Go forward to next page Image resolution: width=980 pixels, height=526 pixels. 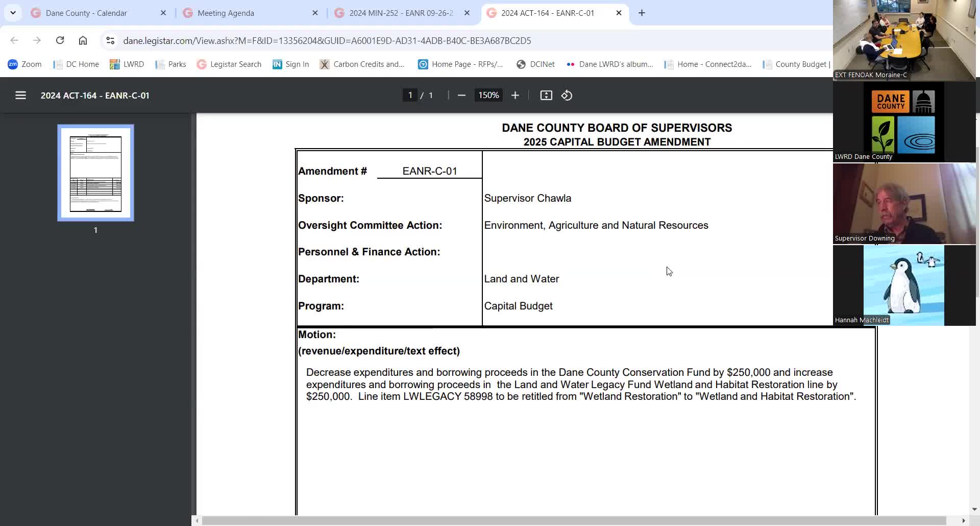coord(37,40)
